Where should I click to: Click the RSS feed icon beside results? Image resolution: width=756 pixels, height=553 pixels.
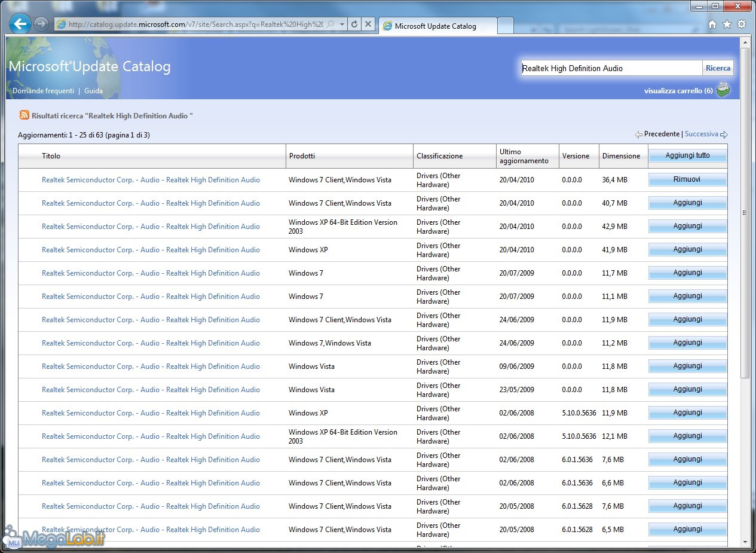pos(25,115)
